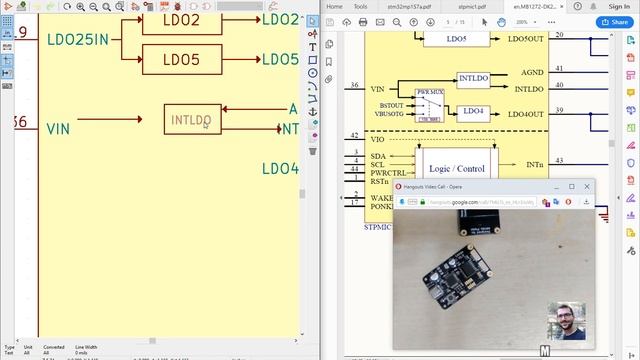
Task: Switch units to millimeters
Action: pyautogui.click(x=7, y=47)
